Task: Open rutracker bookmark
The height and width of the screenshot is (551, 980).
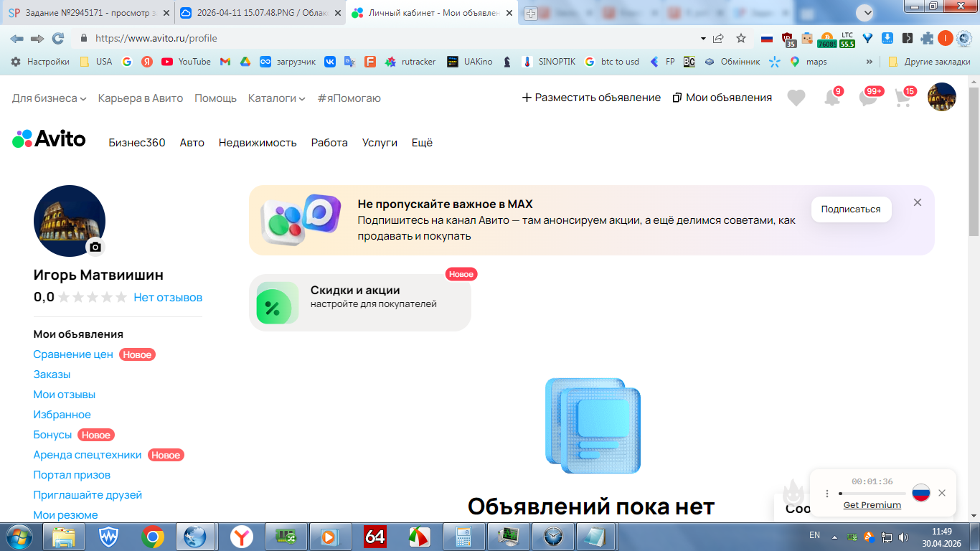Action: click(410, 62)
